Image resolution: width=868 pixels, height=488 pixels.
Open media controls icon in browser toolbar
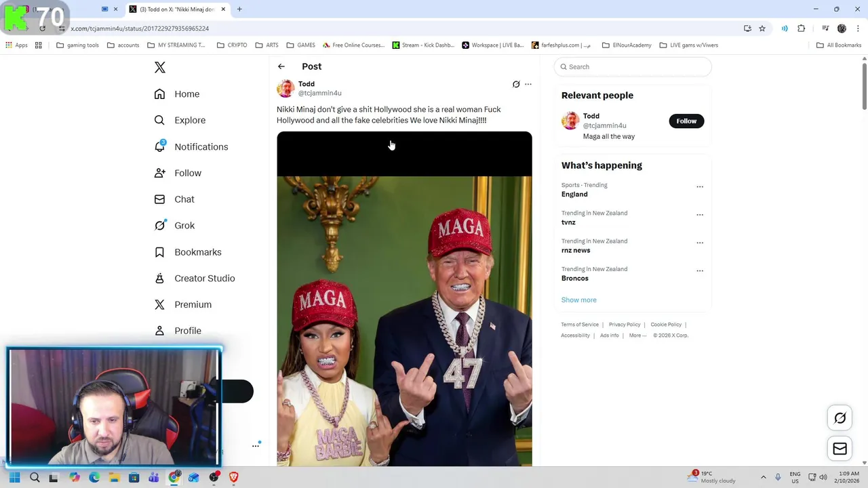click(x=825, y=28)
